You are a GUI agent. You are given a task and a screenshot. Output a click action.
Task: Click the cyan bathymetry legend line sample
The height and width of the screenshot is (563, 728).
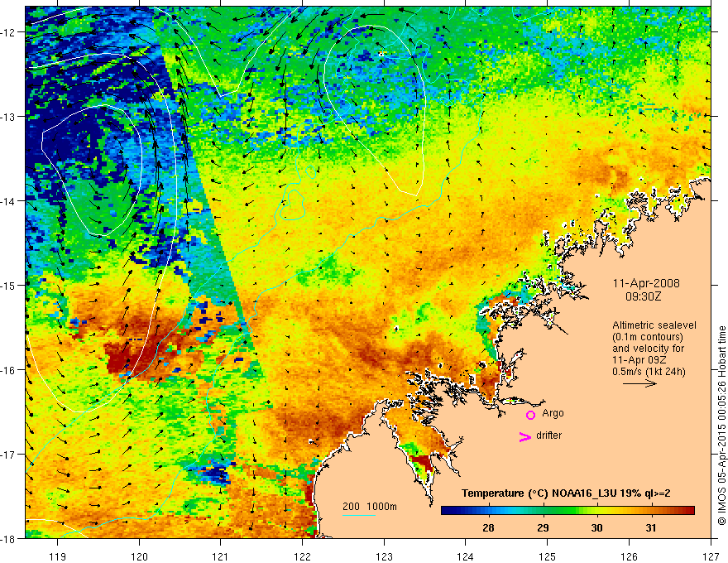tap(359, 515)
